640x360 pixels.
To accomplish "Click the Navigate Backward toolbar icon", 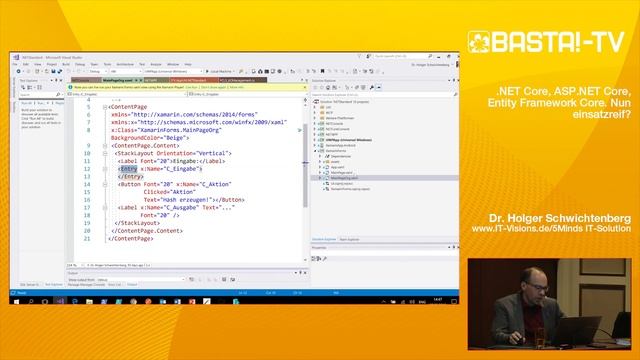I will [18, 71].
